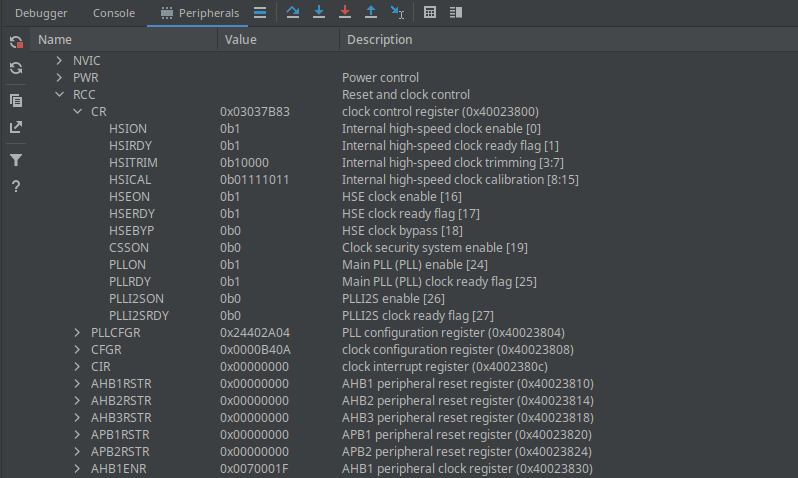Collapse the RCC peripheral node
The width and height of the screenshot is (798, 478).
[59, 95]
